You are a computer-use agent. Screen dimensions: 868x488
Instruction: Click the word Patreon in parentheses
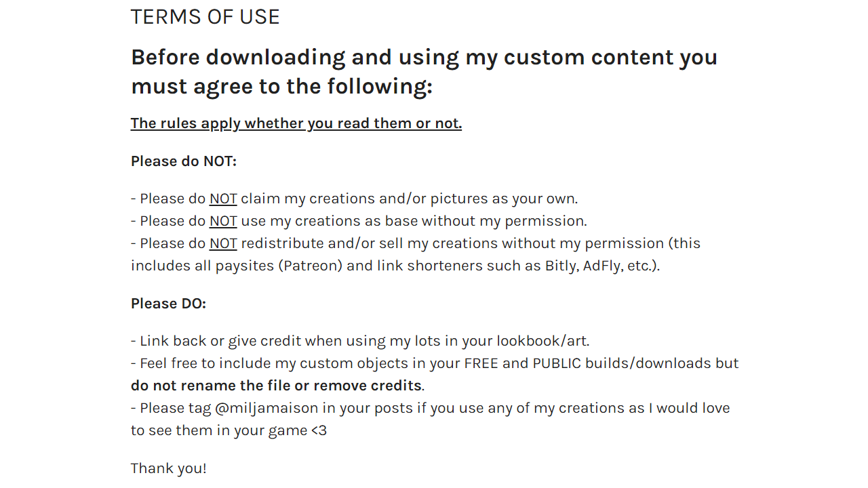[310, 266]
